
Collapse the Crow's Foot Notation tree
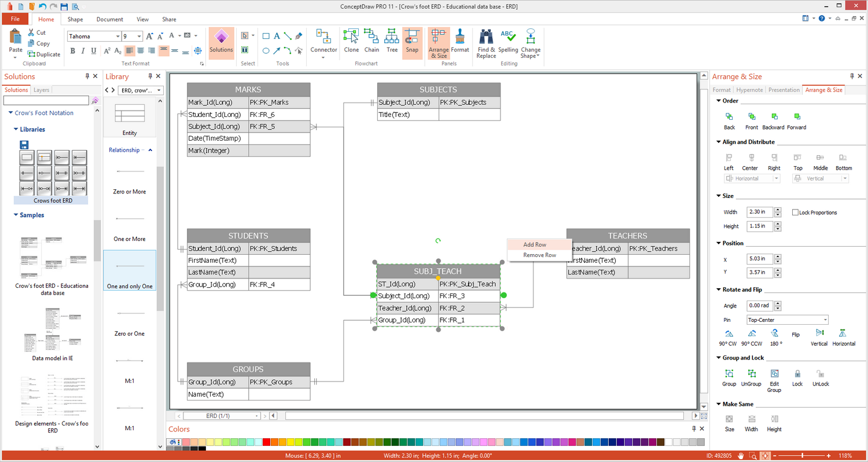[10, 113]
